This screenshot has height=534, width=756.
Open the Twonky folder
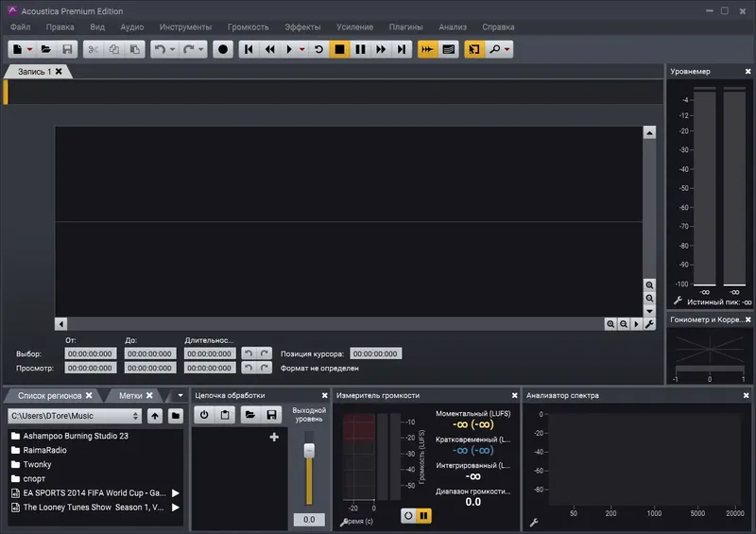tap(31, 465)
